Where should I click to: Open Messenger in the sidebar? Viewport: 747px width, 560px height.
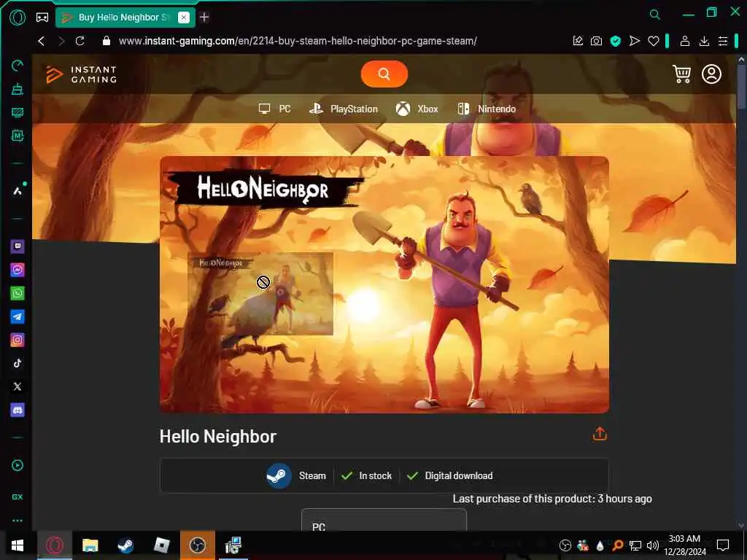click(x=18, y=270)
